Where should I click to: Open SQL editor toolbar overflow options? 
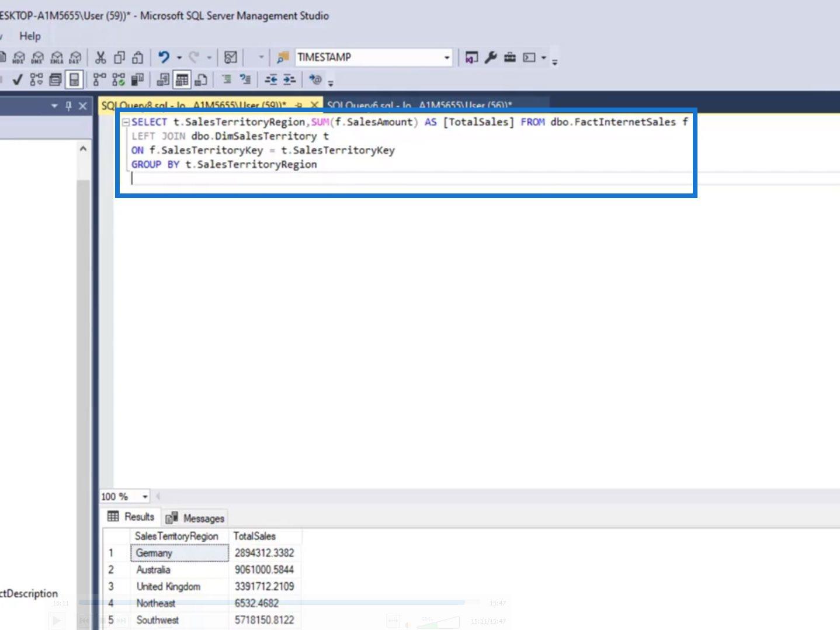331,83
